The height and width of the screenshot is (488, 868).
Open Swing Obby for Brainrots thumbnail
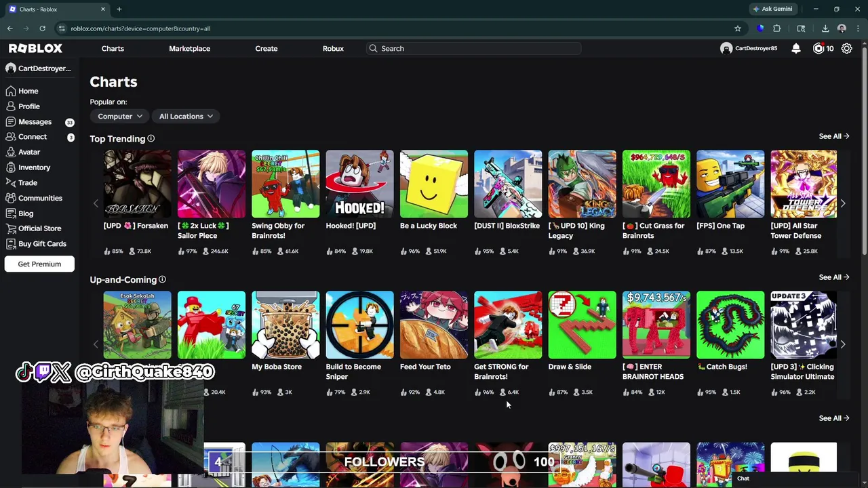pyautogui.click(x=285, y=184)
